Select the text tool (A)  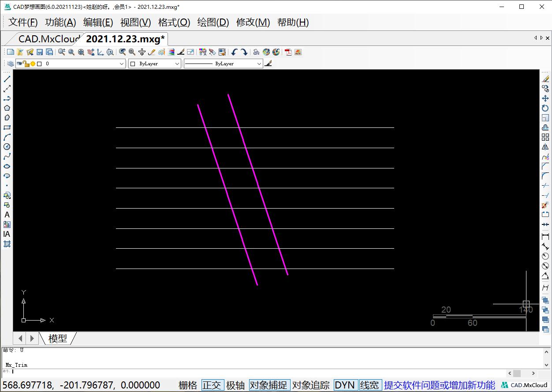click(6, 215)
